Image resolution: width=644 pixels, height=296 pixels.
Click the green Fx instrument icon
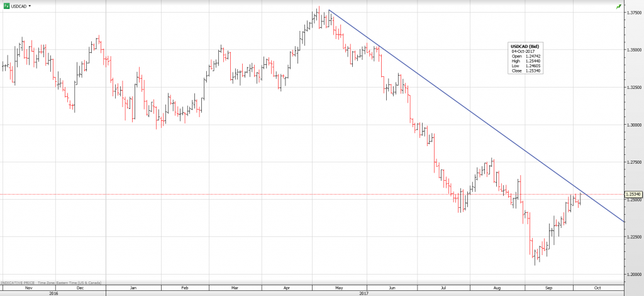pos(6,5)
